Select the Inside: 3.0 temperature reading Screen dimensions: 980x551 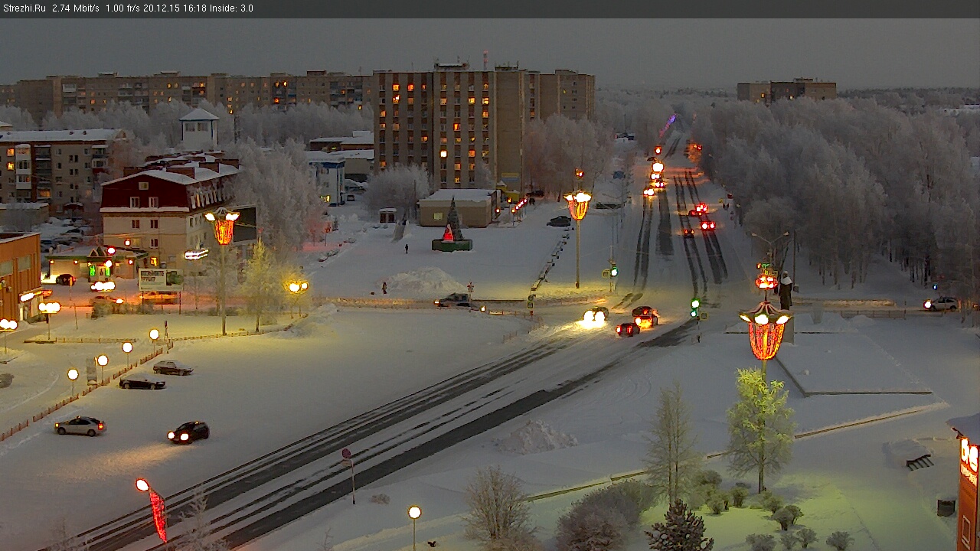(x=232, y=8)
